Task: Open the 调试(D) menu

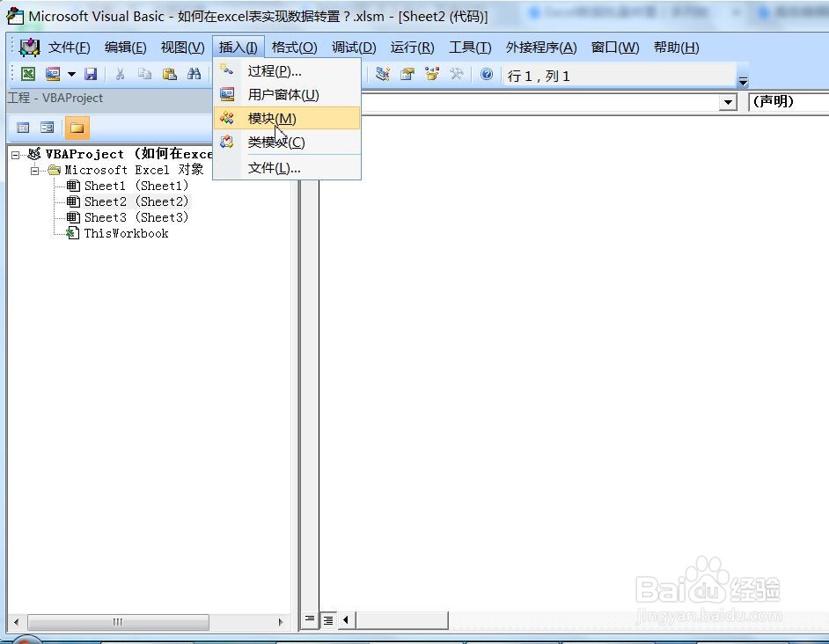Action: click(x=354, y=48)
